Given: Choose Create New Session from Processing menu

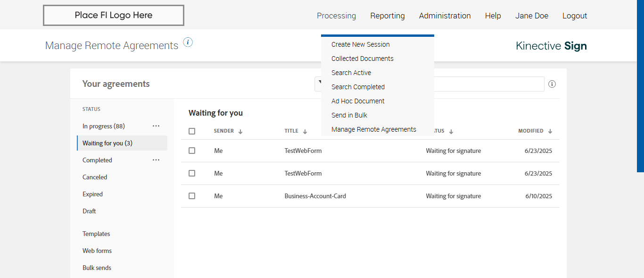Looking at the screenshot, I should point(361,44).
